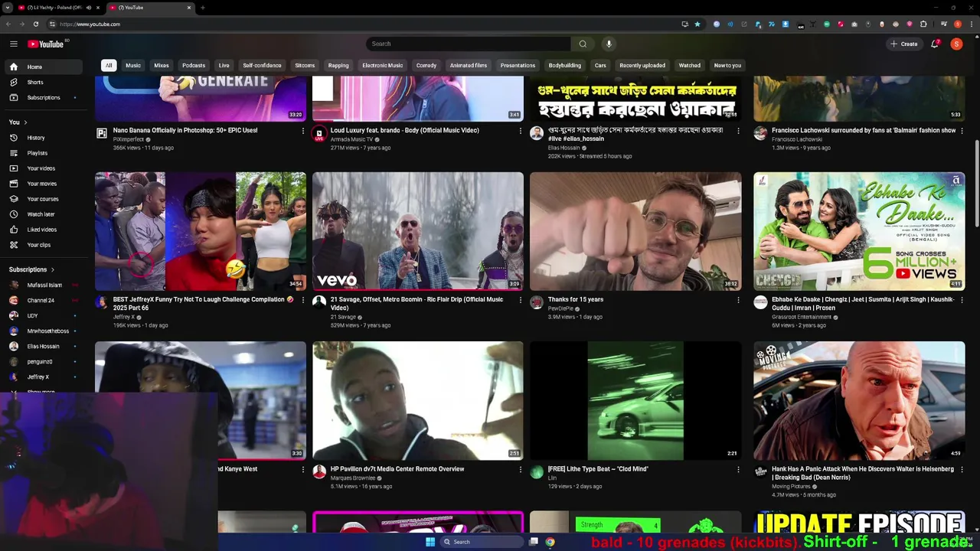Play the Hank panic attack Breaking Bad thumbnail
The height and width of the screenshot is (551, 980).
tap(859, 400)
